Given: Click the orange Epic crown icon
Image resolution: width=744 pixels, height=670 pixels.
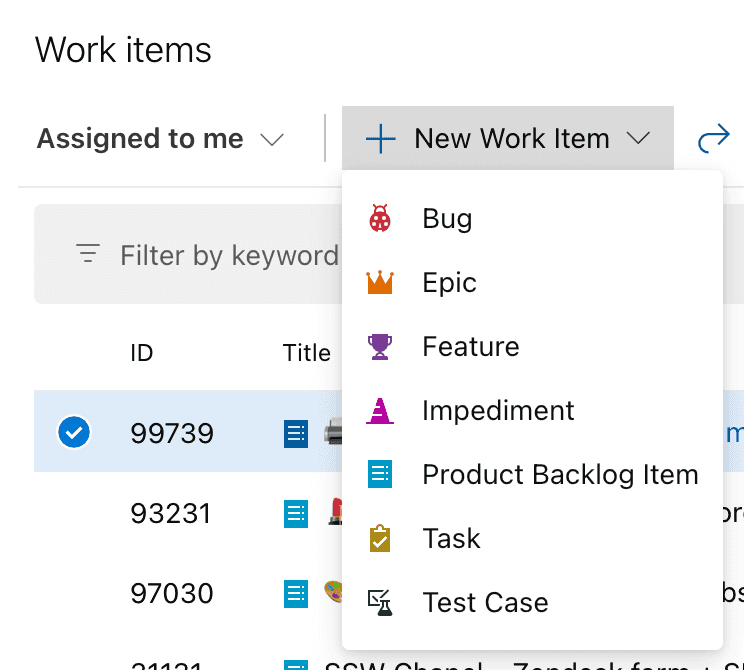Looking at the screenshot, I should [x=380, y=283].
